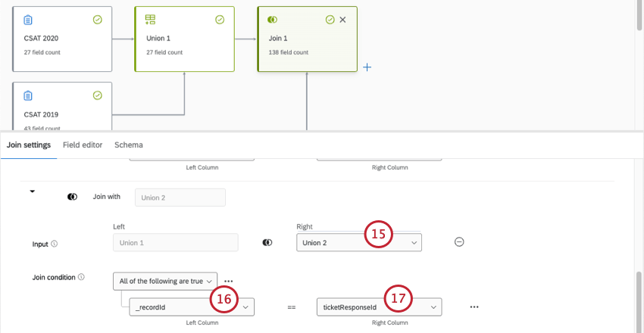Collapse the Join with Union 2 section

coord(33,192)
